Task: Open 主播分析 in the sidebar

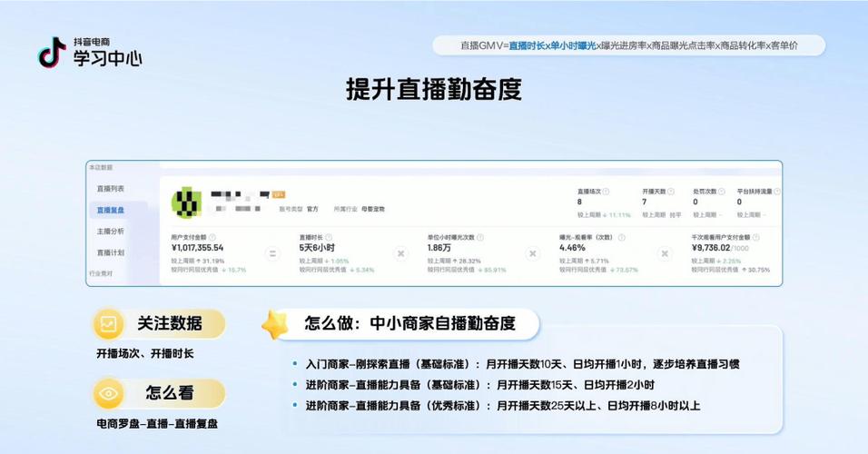Action: [x=111, y=232]
